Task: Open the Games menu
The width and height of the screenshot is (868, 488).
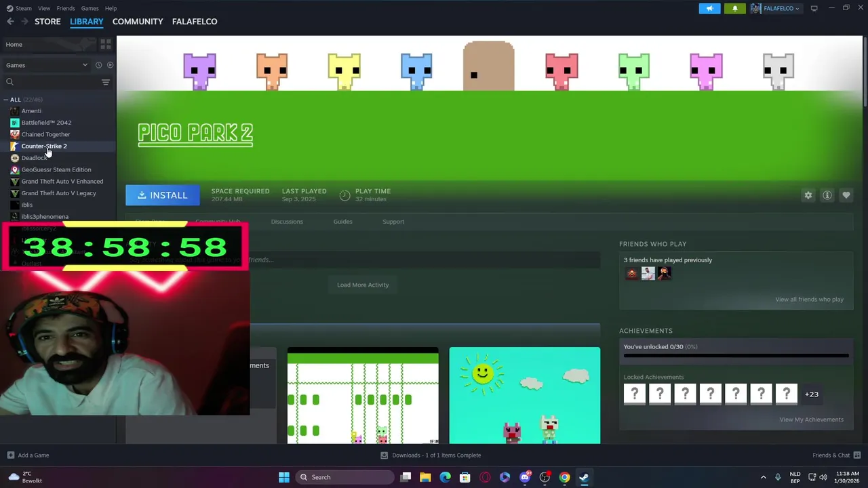Action: [90, 8]
